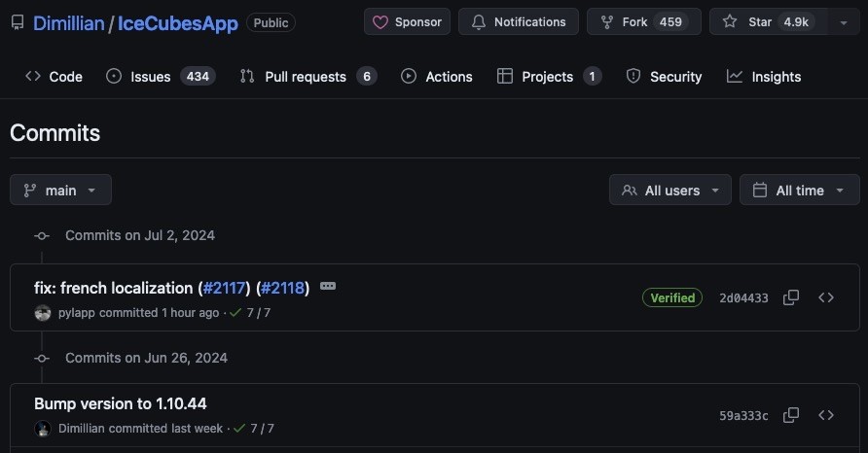Screen dimensions: 868x453
Task: Open the Pull requests tab
Action: [x=308, y=77]
